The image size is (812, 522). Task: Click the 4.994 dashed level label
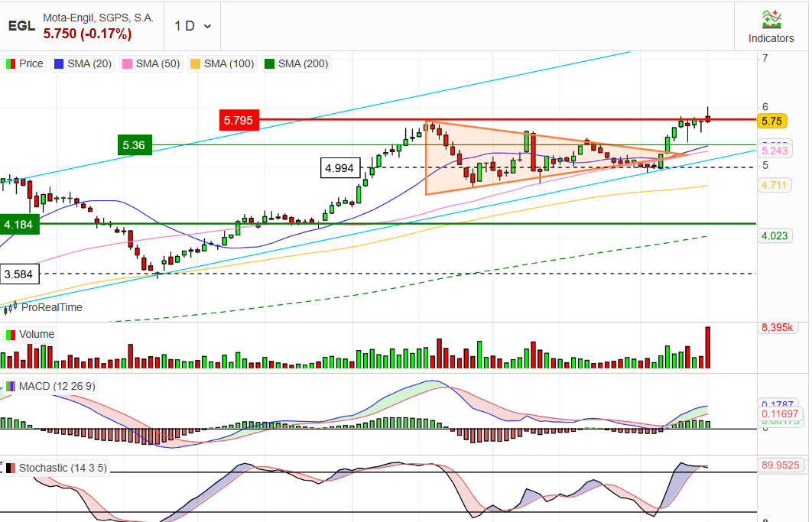coord(339,168)
